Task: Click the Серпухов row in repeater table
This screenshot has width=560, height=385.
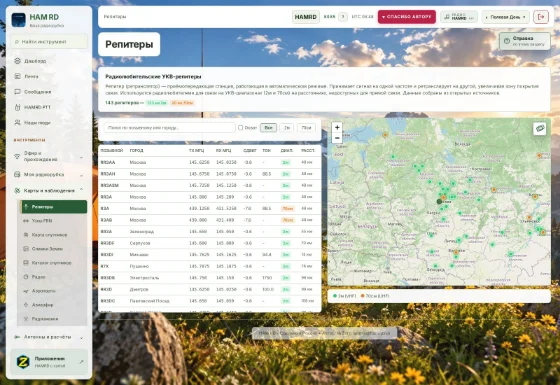Action: (x=210, y=243)
